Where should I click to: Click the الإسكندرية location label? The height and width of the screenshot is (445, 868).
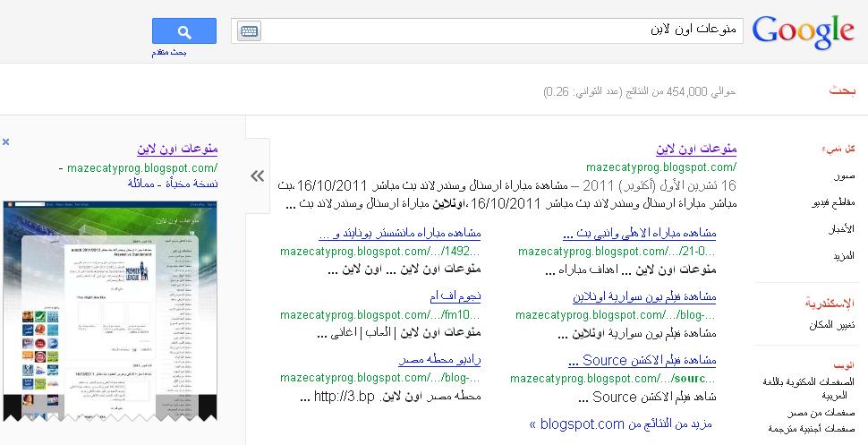(x=830, y=304)
